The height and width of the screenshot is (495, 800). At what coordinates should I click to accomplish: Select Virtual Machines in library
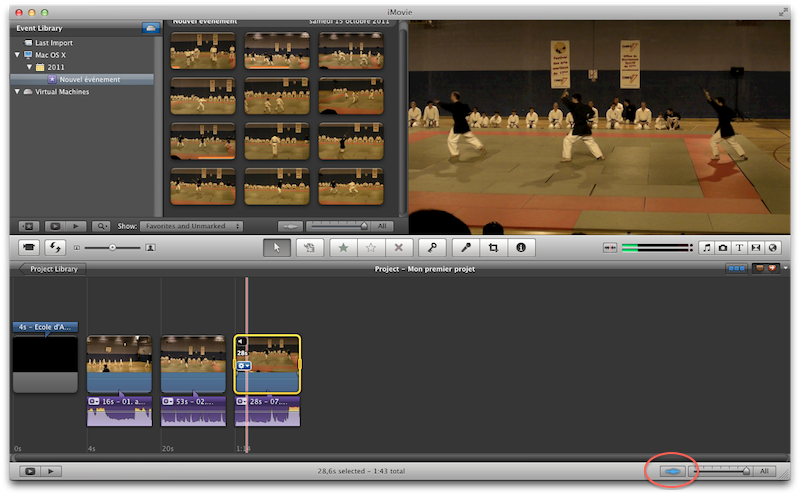coord(62,92)
